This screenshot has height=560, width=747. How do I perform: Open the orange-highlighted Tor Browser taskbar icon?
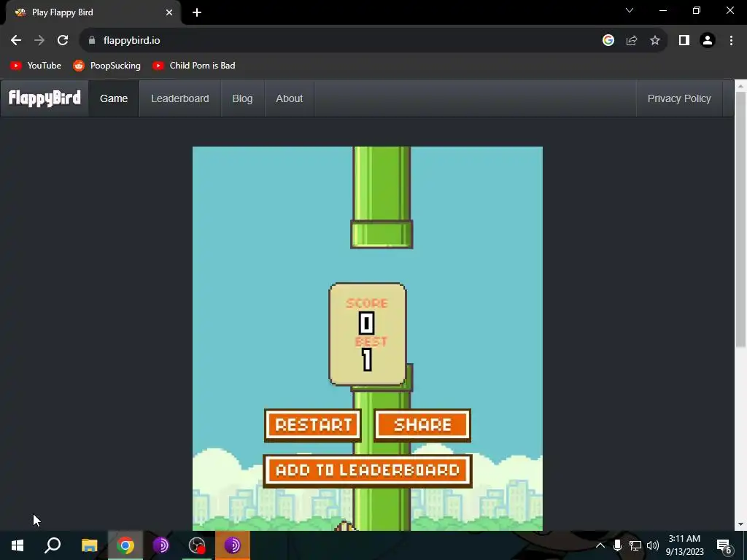point(233,545)
